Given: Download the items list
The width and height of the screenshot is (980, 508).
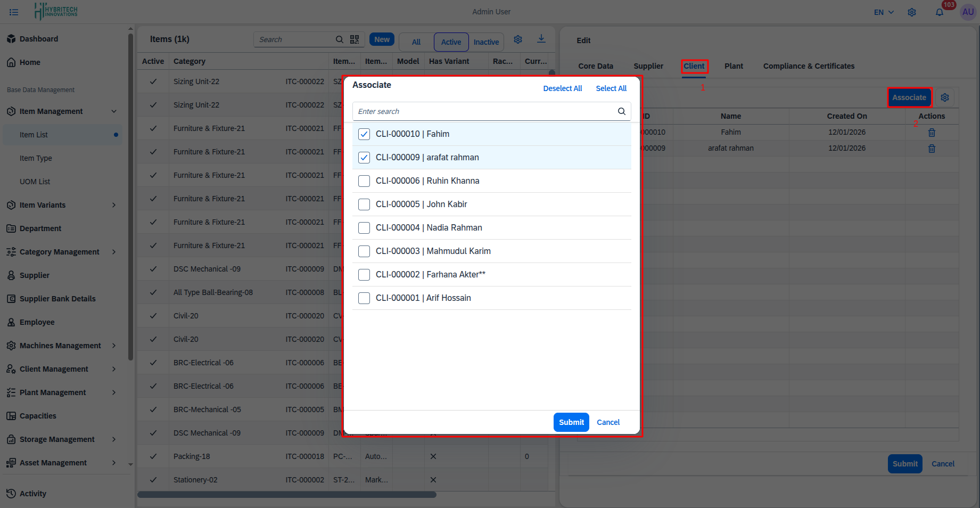Looking at the screenshot, I should pyautogui.click(x=541, y=39).
